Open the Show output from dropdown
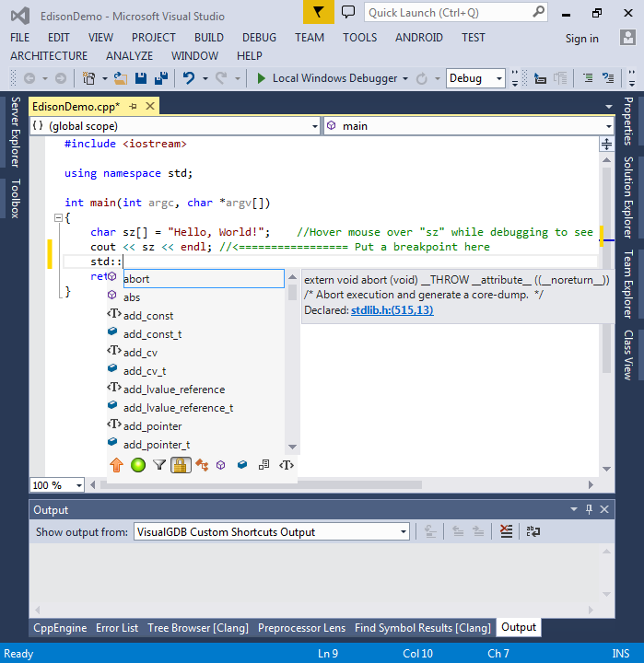Viewport: 644px width, 663px height. pyautogui.click(x=272, y=531)
